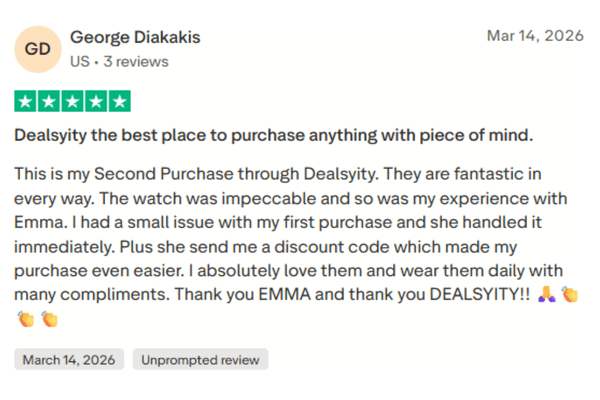This screenshot has width=600, height=400.
Task: Click the folded hands emoji
Action: 547,295
